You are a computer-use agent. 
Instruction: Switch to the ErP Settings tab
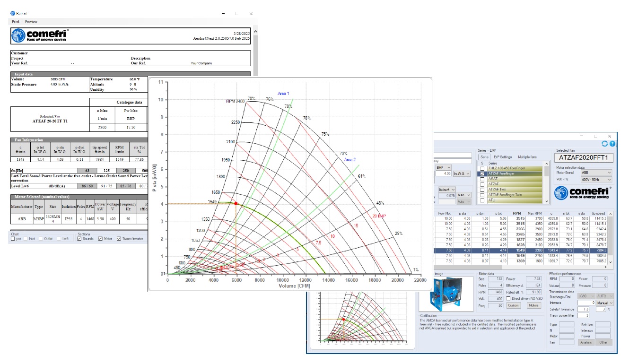[503, 157]
